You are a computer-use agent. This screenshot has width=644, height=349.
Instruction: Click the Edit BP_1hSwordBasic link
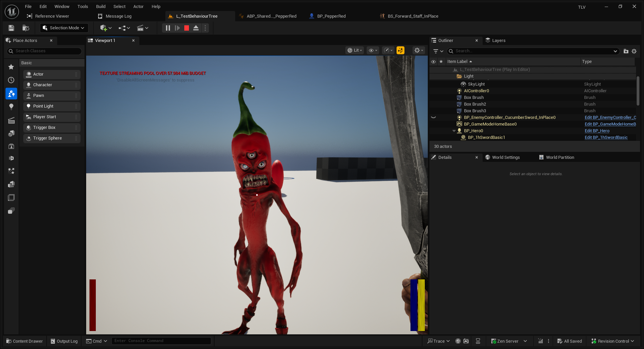pyautogui.click(x=606, y=138)
